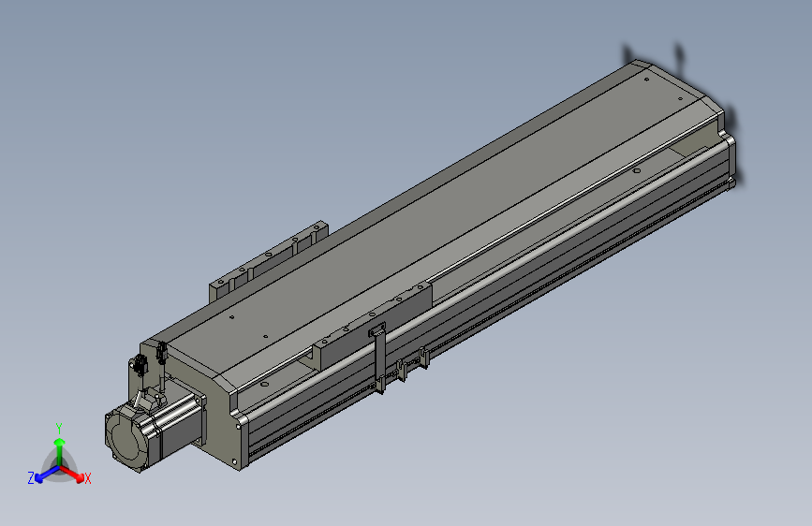Screen dimensions: 812x526
Task: Click the blue Z axis arrow of triad
Action: point(47,474)
